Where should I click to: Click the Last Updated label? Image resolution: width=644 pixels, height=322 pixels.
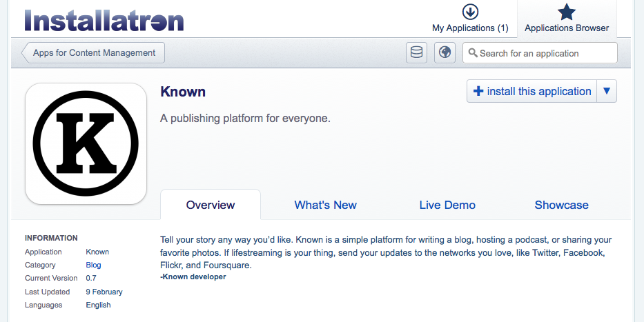tap(47, 292)
